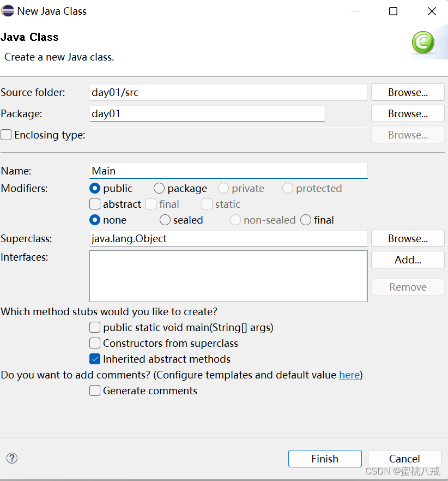Screen dimensions: 448x481
Task: Browse for a superclass
Action: [x=408, y=238]
